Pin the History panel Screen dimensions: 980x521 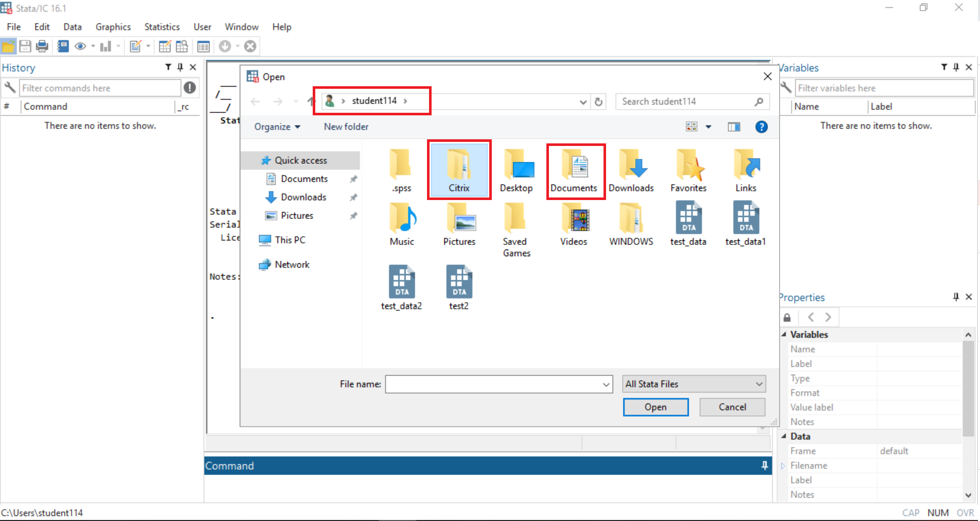(x=180, y=67)
